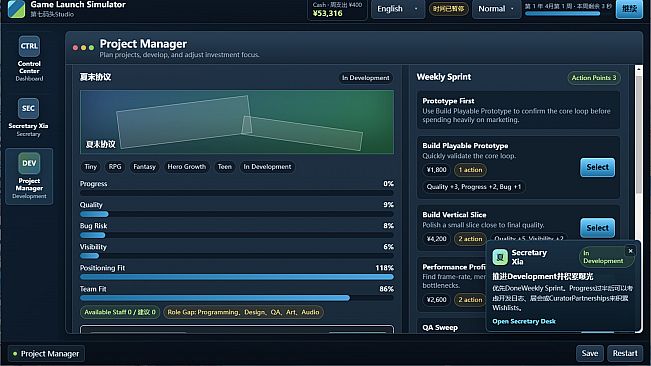Click the 1 action chip
651x366 pixels.
(470, 170)
